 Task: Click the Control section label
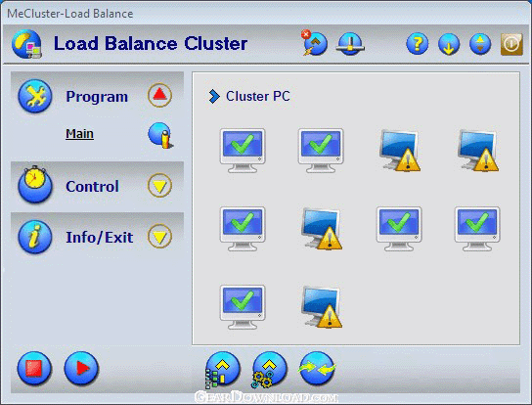(92, 187)
